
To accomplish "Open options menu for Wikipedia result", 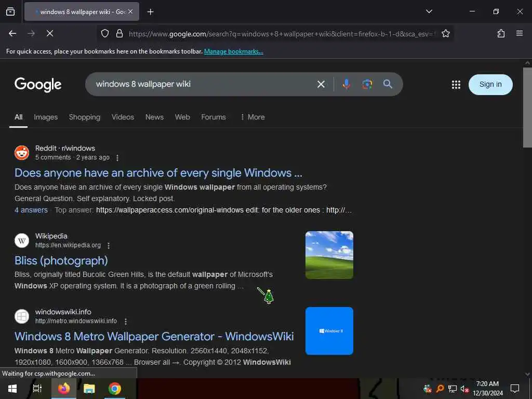I will coord(109,245).
